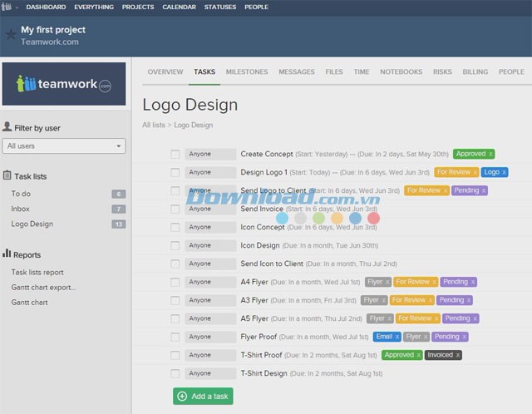Screen dimensions: 532x414
Task: Open the account dropdown arrow beside top logo
Action: click(x=17, y=7)
